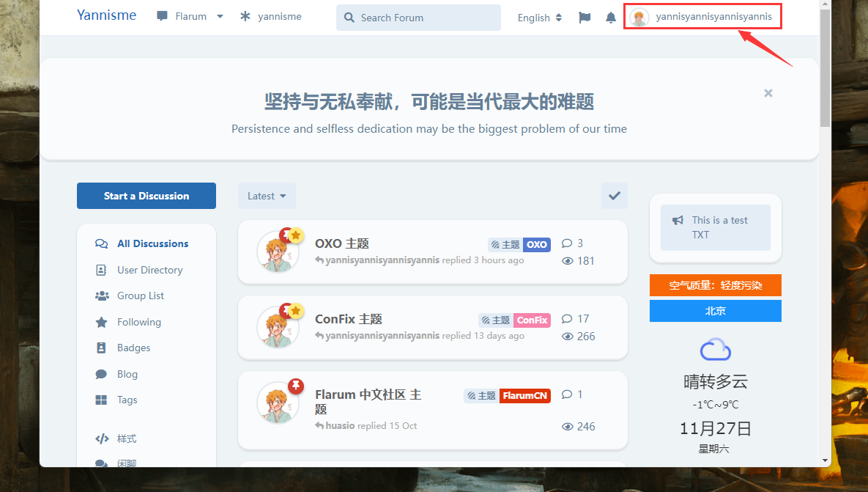Click the All Discussions chat icon

pyautogui.click(x=101, y=243)
